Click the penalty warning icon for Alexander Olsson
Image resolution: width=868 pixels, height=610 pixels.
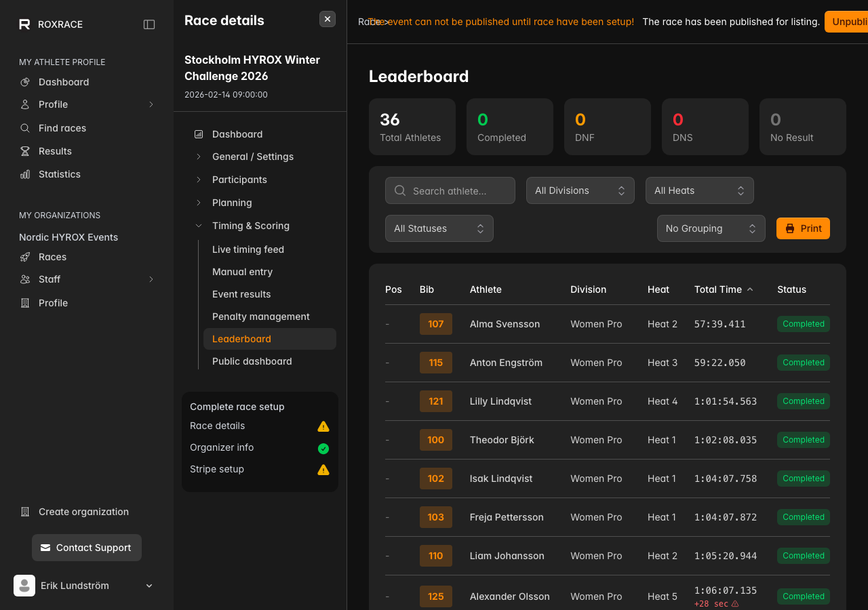click(x=735, y=604)
